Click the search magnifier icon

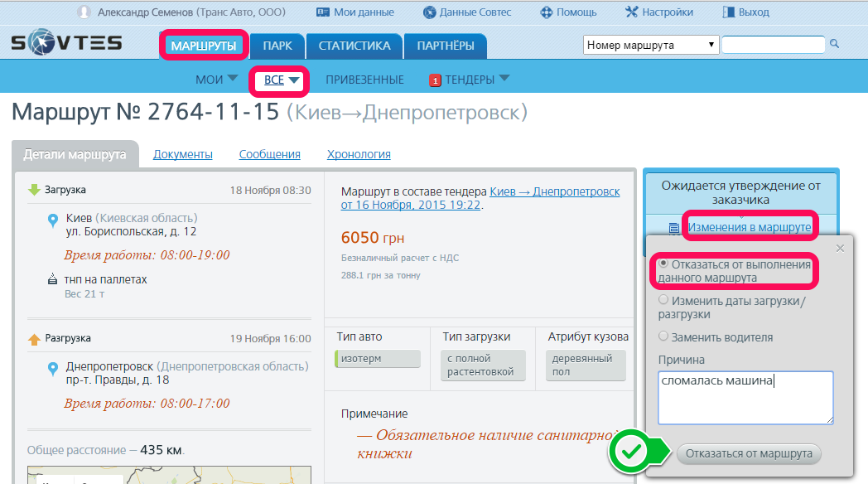click(x=834, y=44)
